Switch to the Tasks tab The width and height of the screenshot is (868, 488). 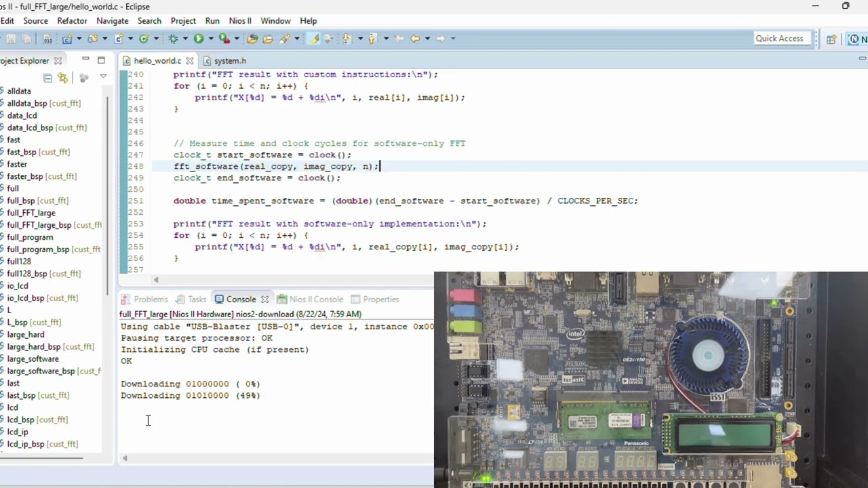[x=191, y=300]
